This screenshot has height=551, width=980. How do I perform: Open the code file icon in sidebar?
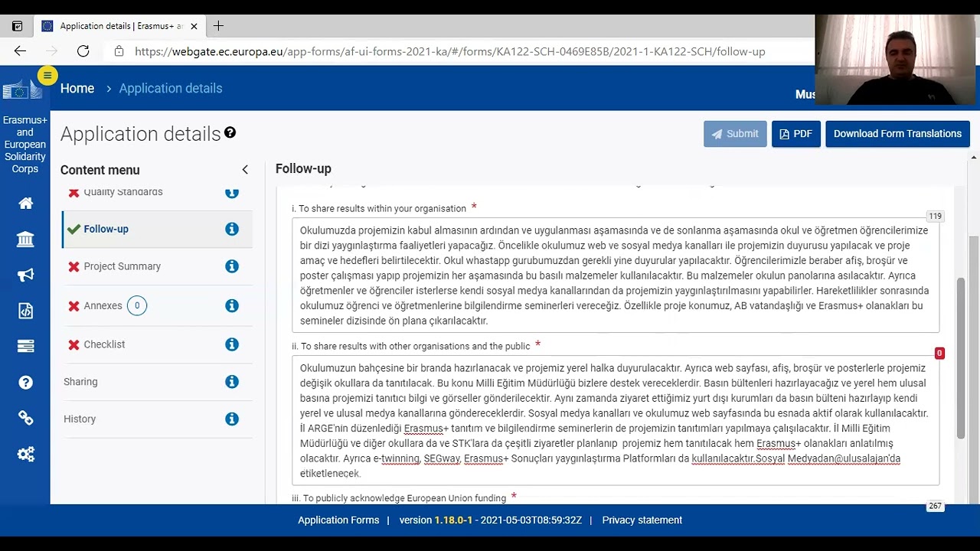click(x=25, y=311)
